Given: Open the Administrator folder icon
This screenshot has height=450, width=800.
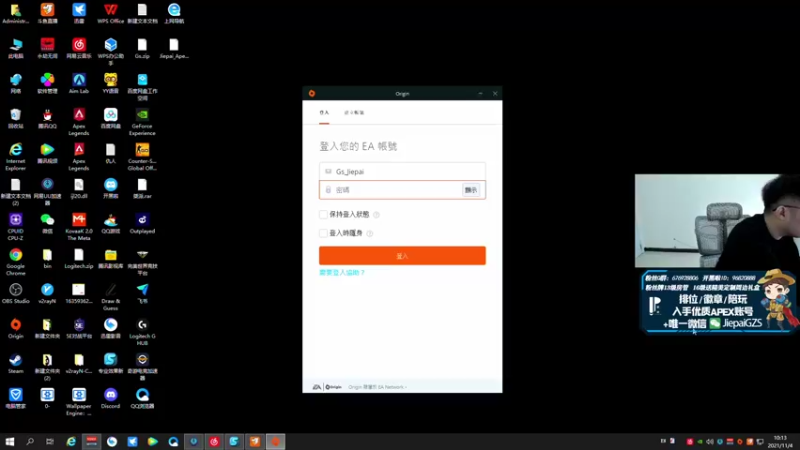Looking at the screenshot, I should tap(16, 14).
